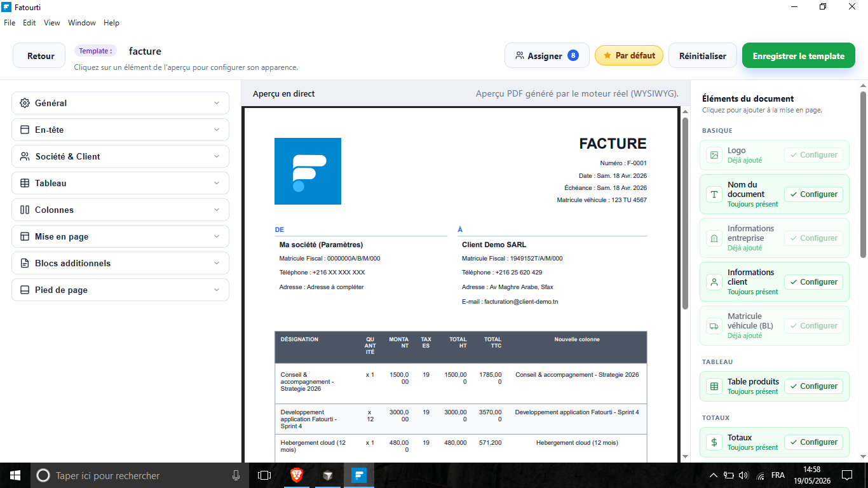Click the black cube app on the taskbar
Viewport: 868px width, 488px height.
click(x=328, y=475)
